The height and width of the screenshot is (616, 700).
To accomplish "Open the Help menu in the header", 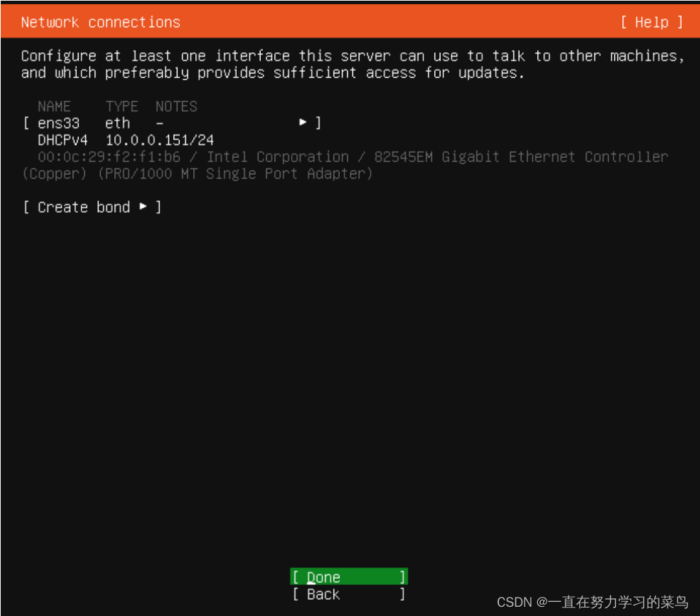I will pyautogui.click(x=652, y=22).
